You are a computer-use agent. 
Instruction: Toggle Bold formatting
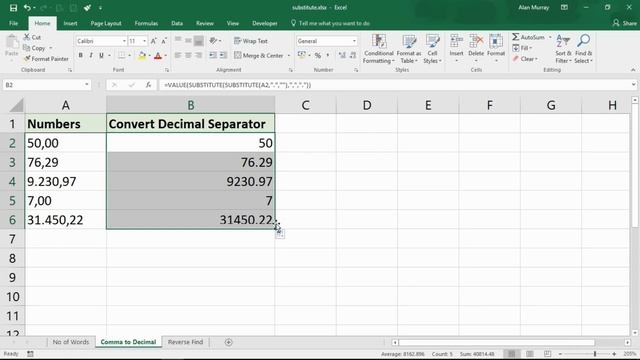coord(80,55)
